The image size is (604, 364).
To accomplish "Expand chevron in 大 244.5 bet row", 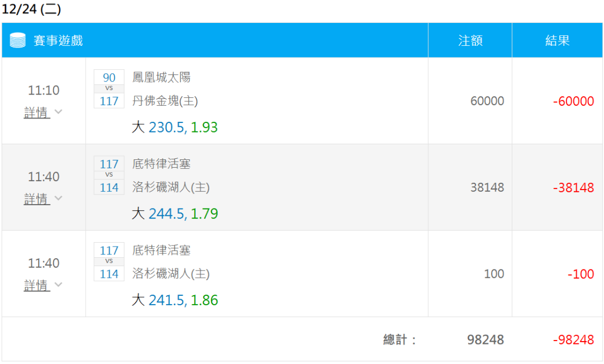I will point(59,198).
